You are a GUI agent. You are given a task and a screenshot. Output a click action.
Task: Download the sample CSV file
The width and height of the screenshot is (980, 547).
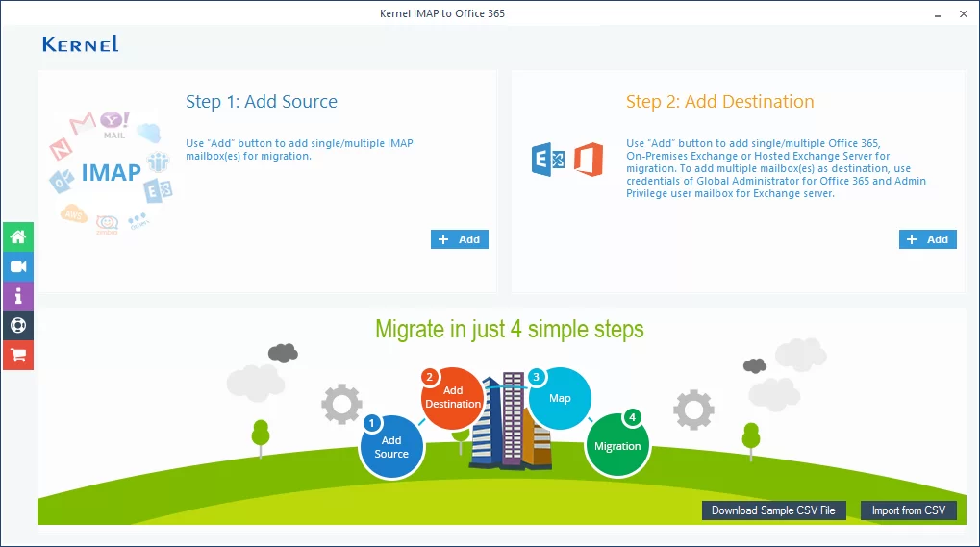coord(773,510)
